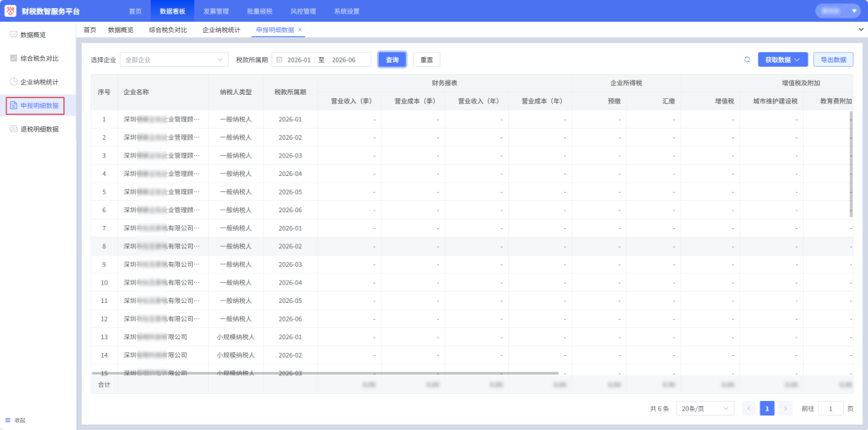Go to next page arrow
868x430 pixels.
point(785,408)
